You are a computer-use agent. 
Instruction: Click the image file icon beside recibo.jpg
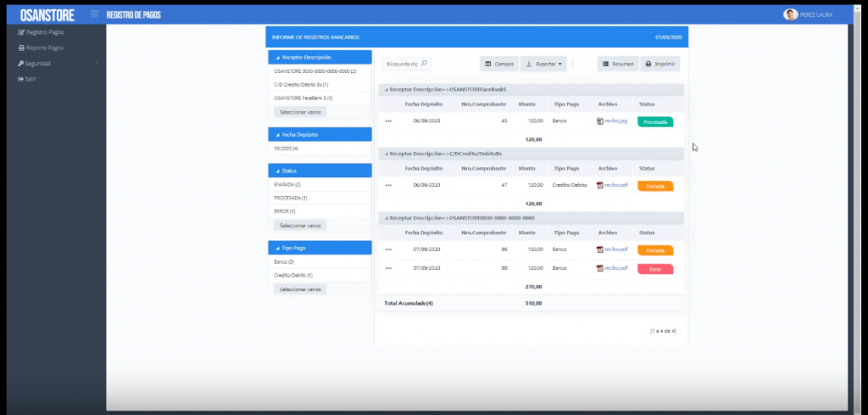click(599, 121)
